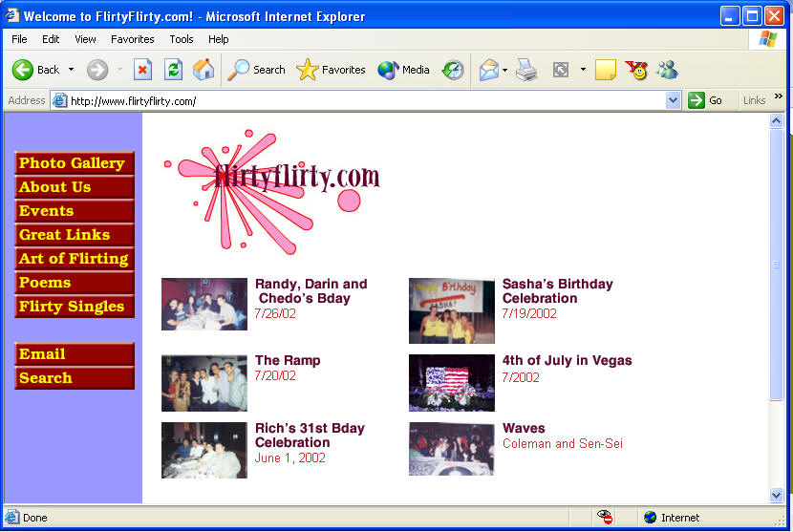Open the Great Links nav button
This screenshot has width=793, height=532.
pyautogui.click(x=75, y=234)
